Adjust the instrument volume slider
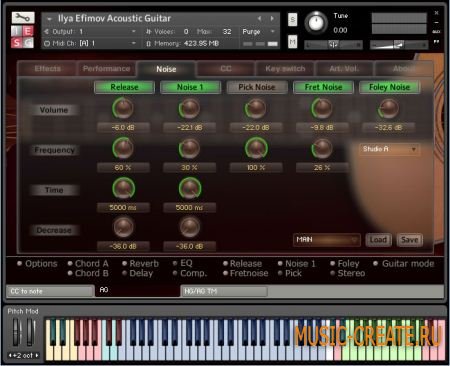 (399, 44)
